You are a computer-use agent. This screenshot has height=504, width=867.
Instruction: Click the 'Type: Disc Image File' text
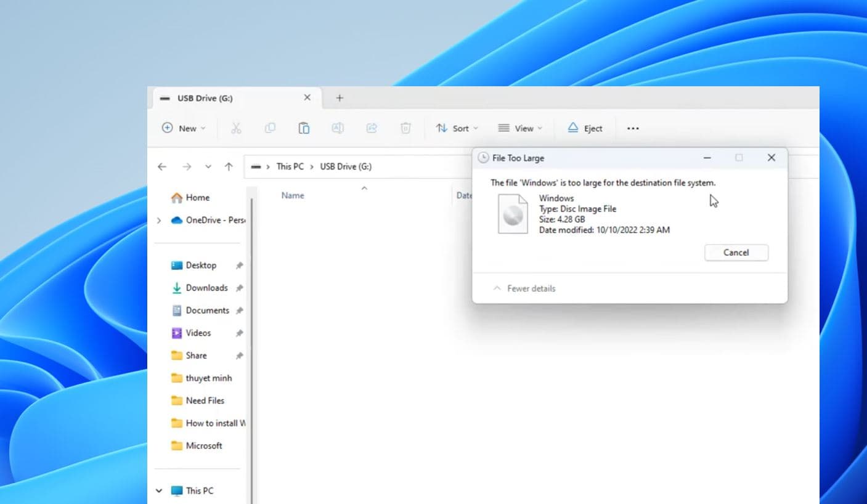(577, 209)
